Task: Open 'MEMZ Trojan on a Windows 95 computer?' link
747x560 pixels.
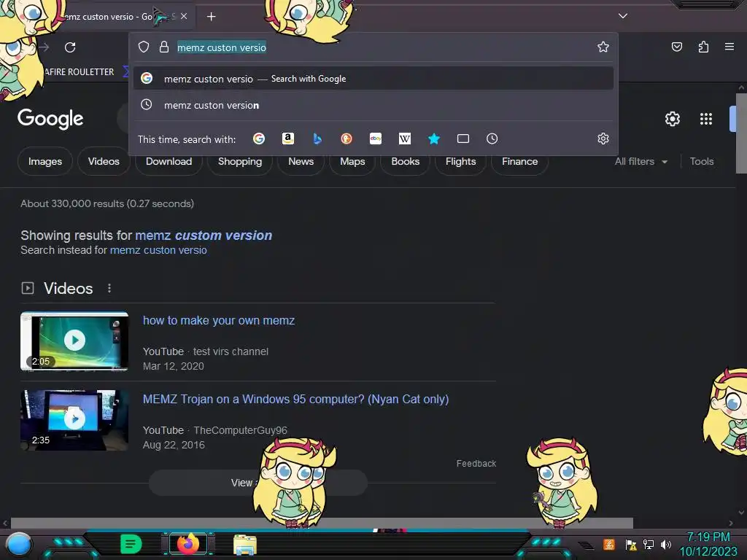Action: point(295,399)
